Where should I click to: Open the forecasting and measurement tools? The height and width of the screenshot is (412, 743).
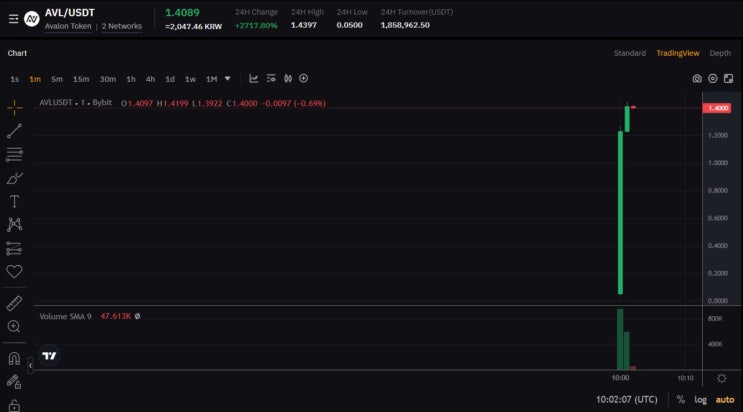point(14,248)
